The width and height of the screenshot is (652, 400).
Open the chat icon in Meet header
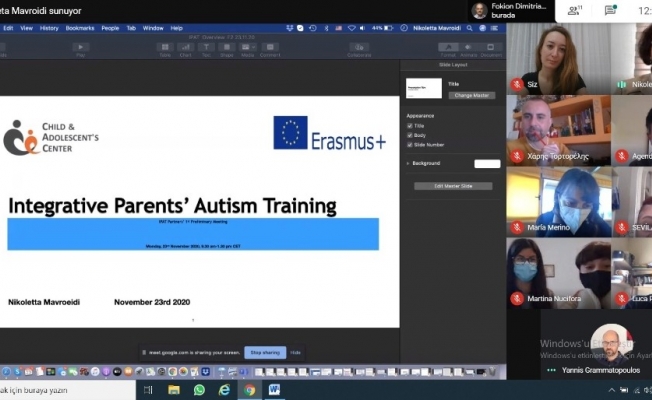click(610, 10)
